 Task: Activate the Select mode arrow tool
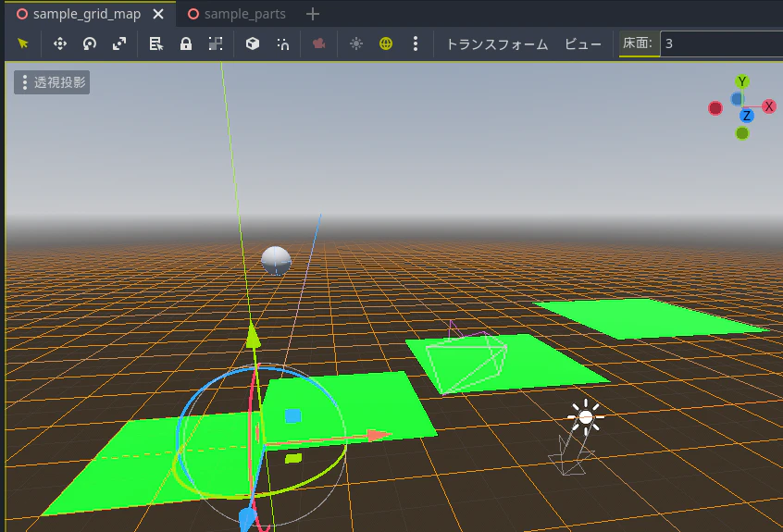pyautogui.click(x=22, y=43)
